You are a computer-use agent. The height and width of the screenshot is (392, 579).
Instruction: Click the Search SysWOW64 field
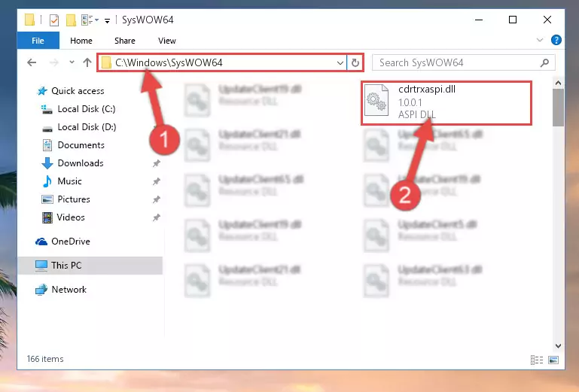click(456, 62)
